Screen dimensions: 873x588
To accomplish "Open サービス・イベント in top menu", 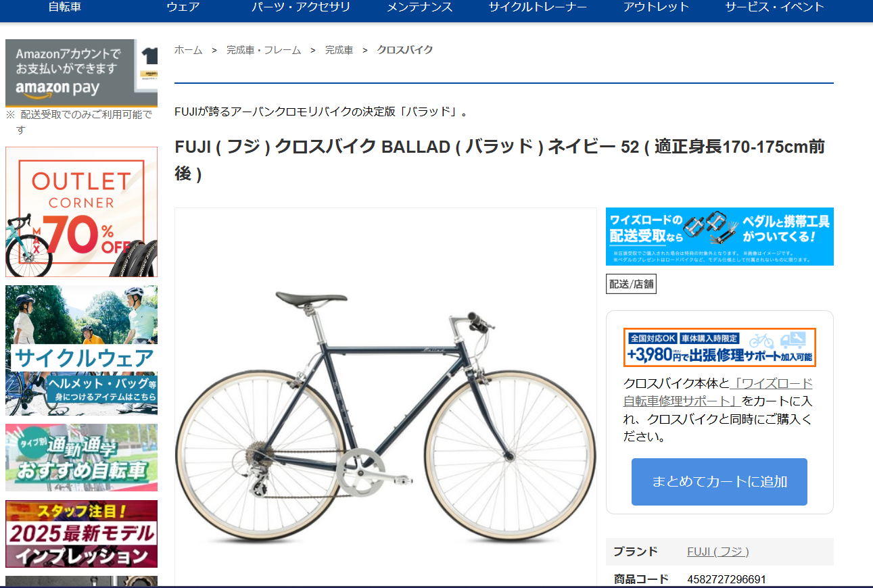I will coord(774,7).
